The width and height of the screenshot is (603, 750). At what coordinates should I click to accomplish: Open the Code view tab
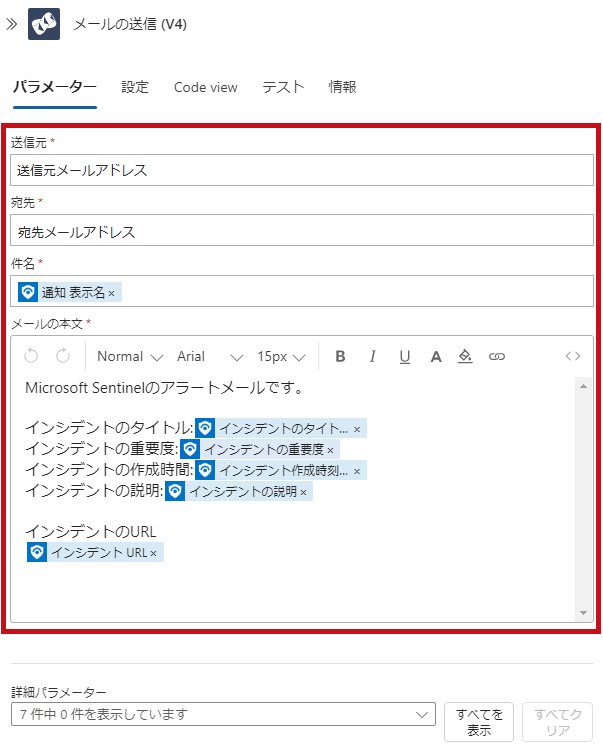[x=206, y=88]
